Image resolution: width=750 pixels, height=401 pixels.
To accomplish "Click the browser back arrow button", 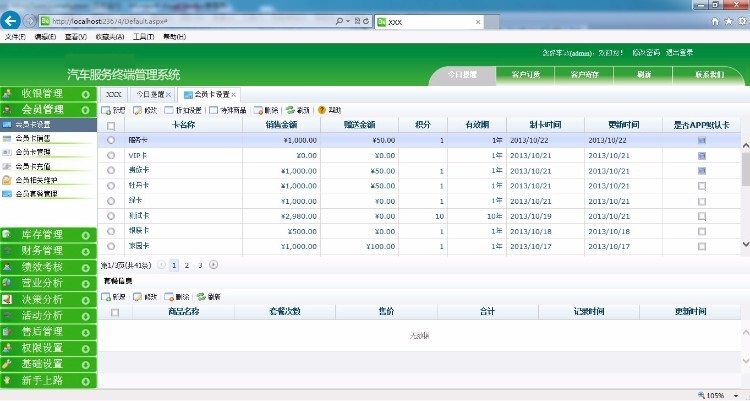I will [14, 20].
